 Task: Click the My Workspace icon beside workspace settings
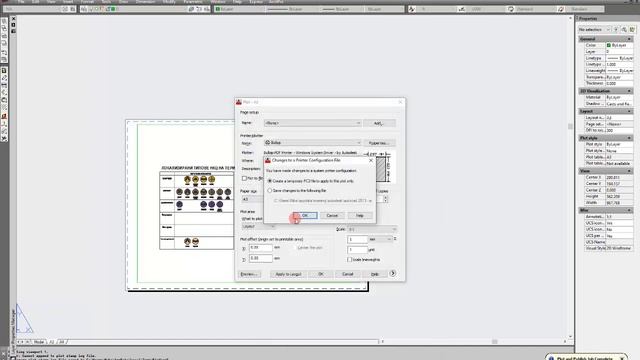(x=73, y=9)
